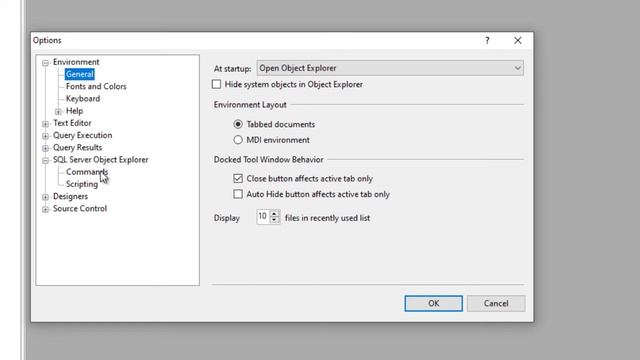Select the Keyboard options page

coord(83,99)
